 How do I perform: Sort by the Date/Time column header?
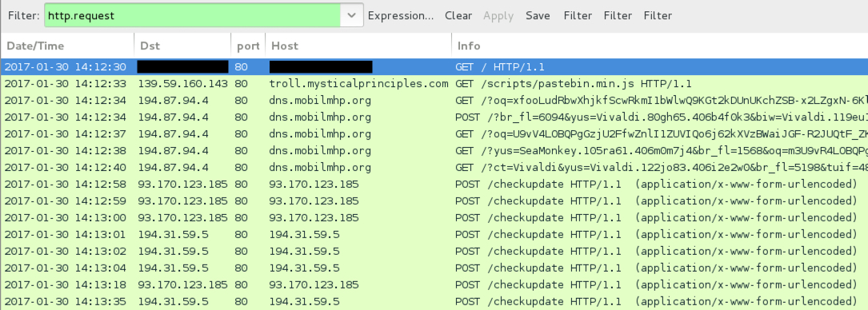[67, 46]
